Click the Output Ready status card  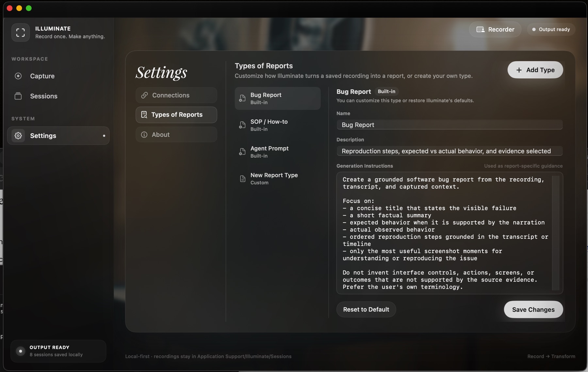[58, 351]
